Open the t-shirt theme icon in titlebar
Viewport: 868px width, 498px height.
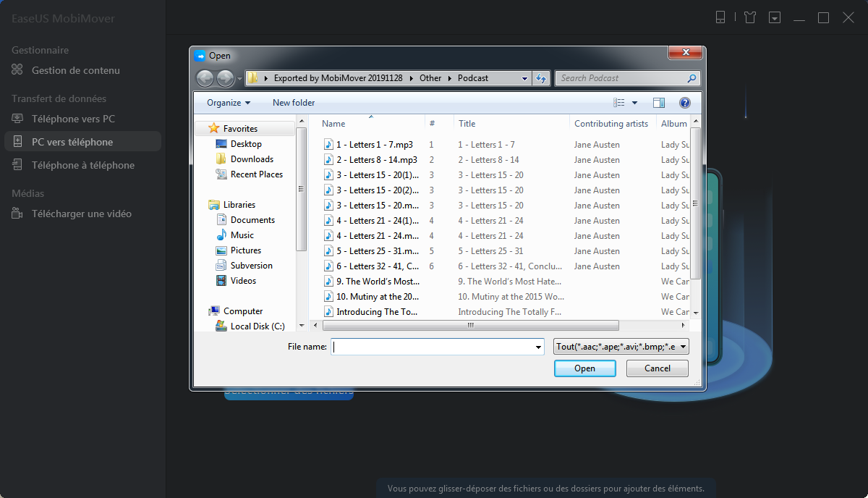tap(749, 17)
